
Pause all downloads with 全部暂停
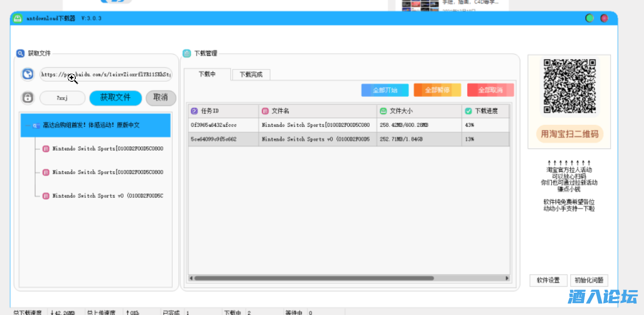tap(437, 90)
